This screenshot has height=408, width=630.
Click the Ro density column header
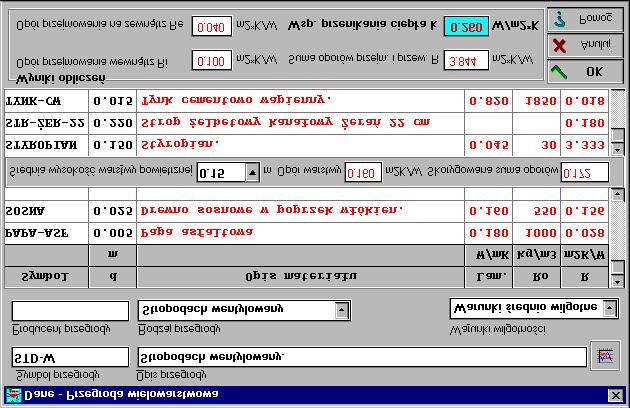[537, 277]
